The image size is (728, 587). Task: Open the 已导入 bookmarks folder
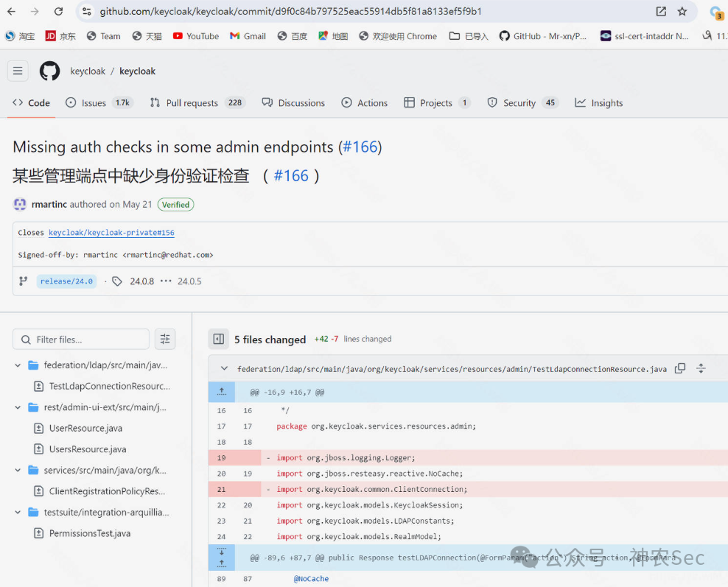(469, 36)
